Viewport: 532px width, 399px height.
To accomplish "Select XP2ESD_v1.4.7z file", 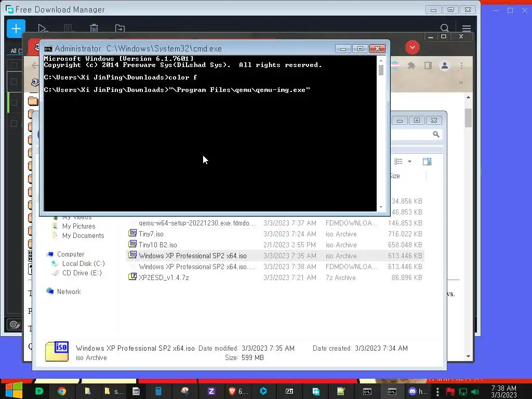I will pos(275,277).
